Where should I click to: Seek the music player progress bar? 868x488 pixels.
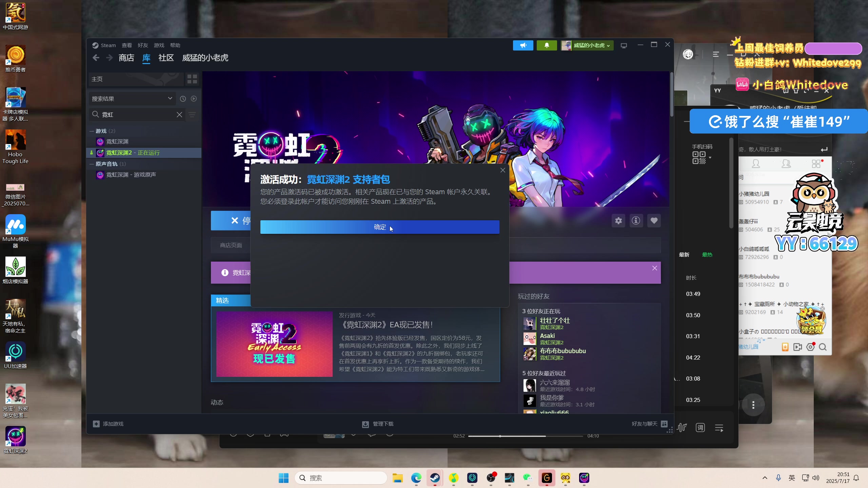(526, 436)
